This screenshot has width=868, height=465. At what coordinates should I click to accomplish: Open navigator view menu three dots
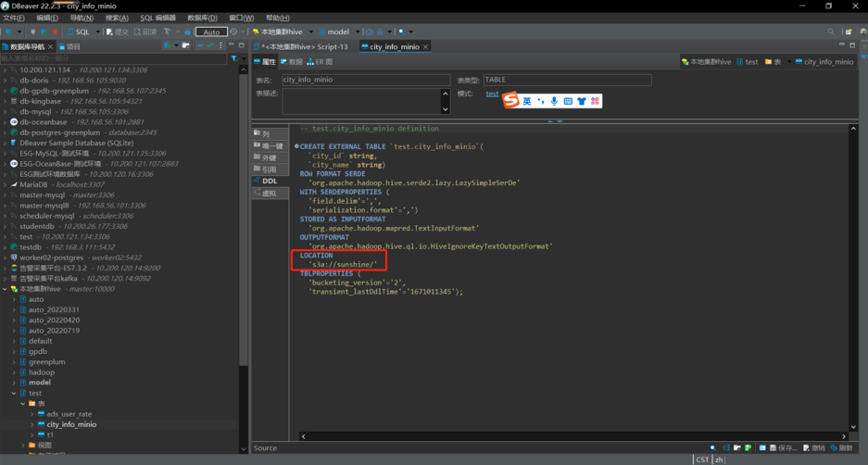(x=220, y=45)
